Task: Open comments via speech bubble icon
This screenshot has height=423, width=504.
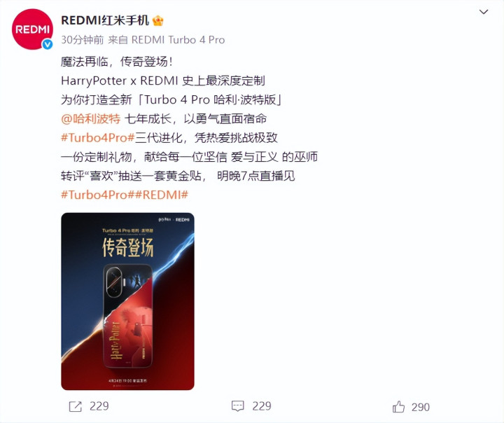Action: coord(238,406)
